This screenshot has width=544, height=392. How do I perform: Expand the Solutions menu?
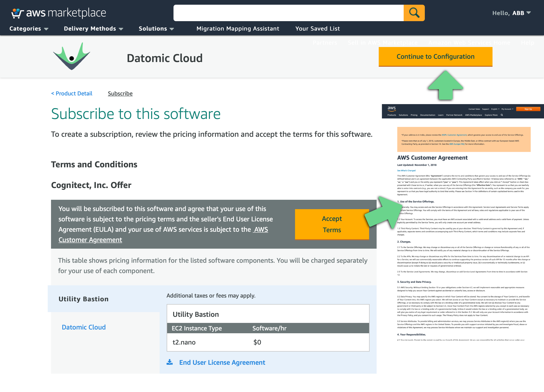click(156, 28)
